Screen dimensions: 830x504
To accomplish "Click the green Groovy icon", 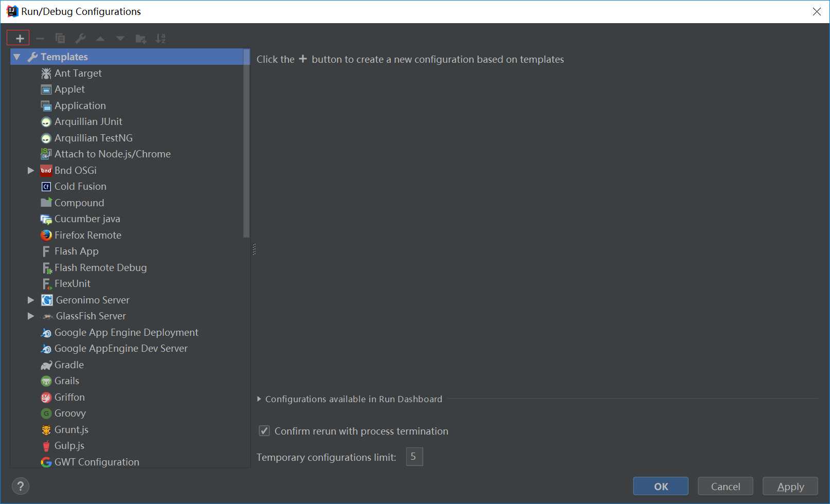I will pos(46,413).
